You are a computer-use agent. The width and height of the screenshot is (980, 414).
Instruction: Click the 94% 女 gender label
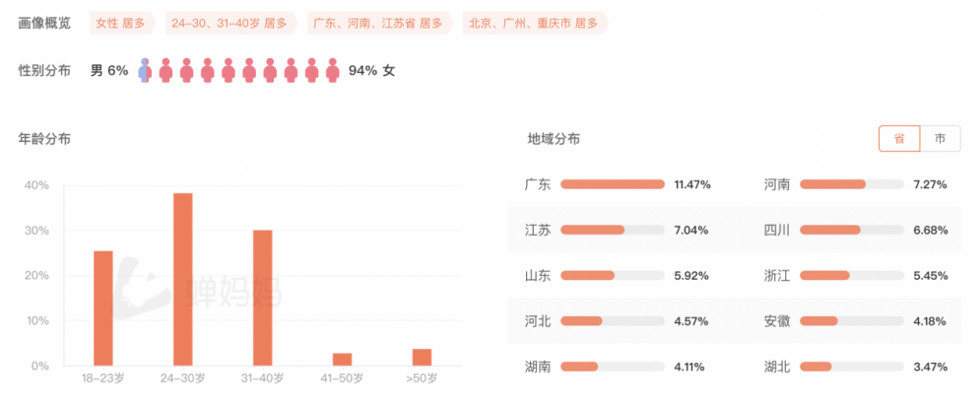[372, 71]
